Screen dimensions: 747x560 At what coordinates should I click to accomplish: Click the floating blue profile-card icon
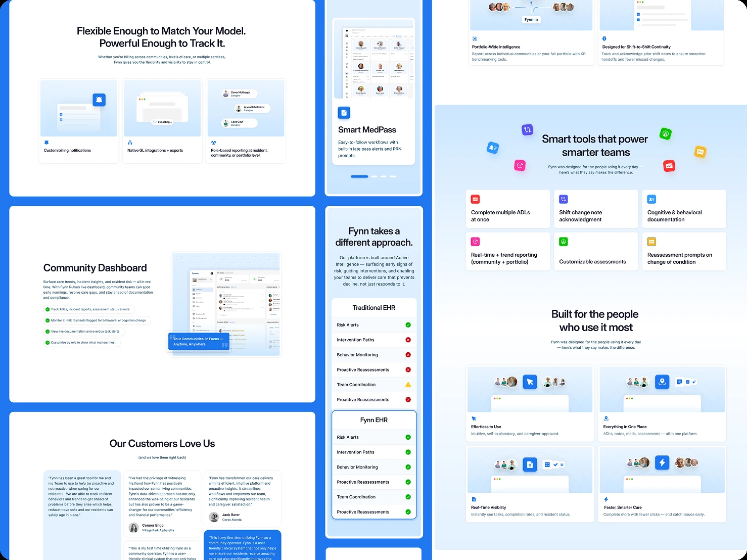pyautogui.click(x=493, y=148)
